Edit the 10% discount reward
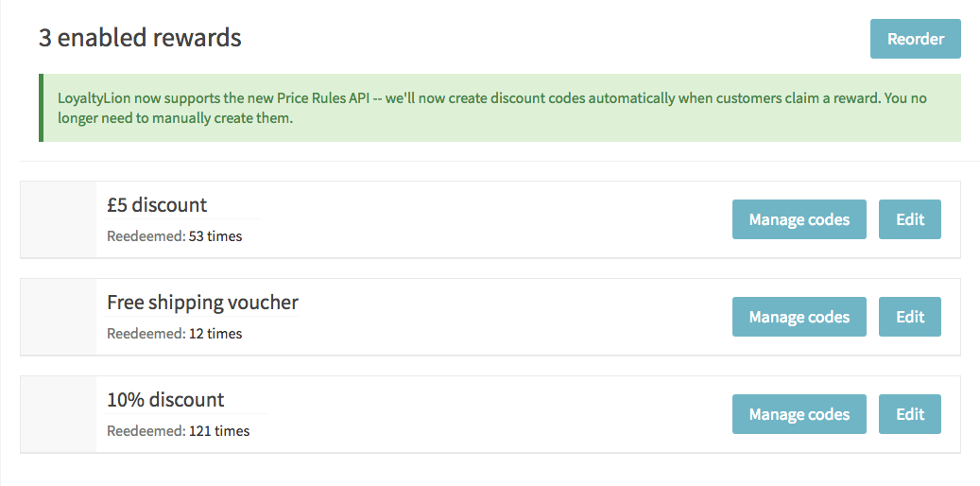This screenshot has height=486, width=980. (x=909, y=414)
